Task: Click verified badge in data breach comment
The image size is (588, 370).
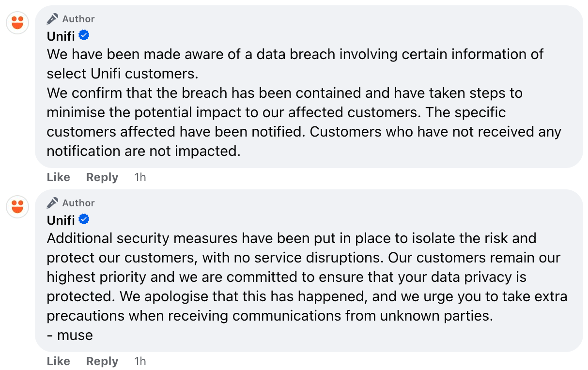Action: tap(84, 35)
